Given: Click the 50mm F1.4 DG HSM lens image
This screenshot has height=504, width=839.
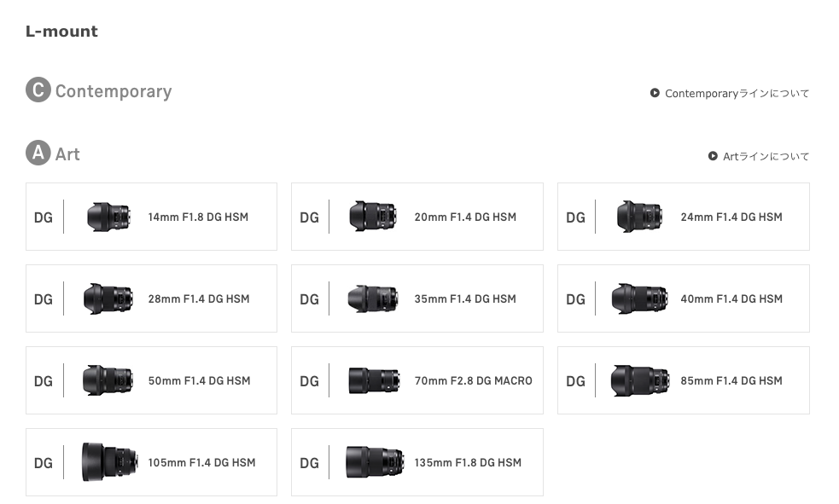Looking at the screenshot, I should [108, 380].
